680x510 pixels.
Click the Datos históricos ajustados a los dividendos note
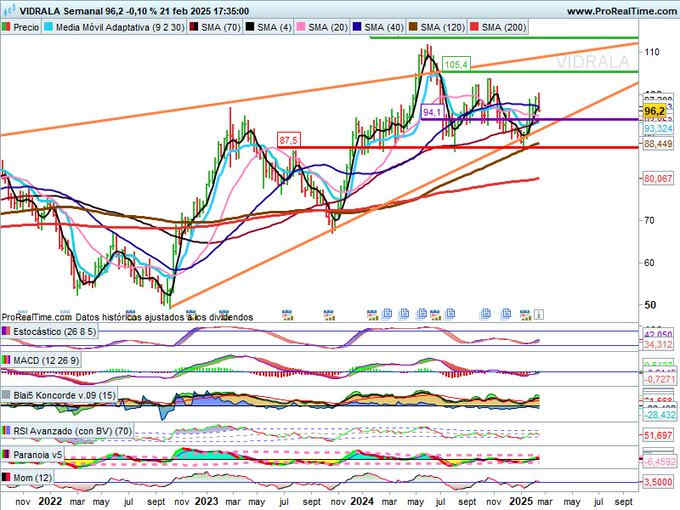tap(164, 317)
